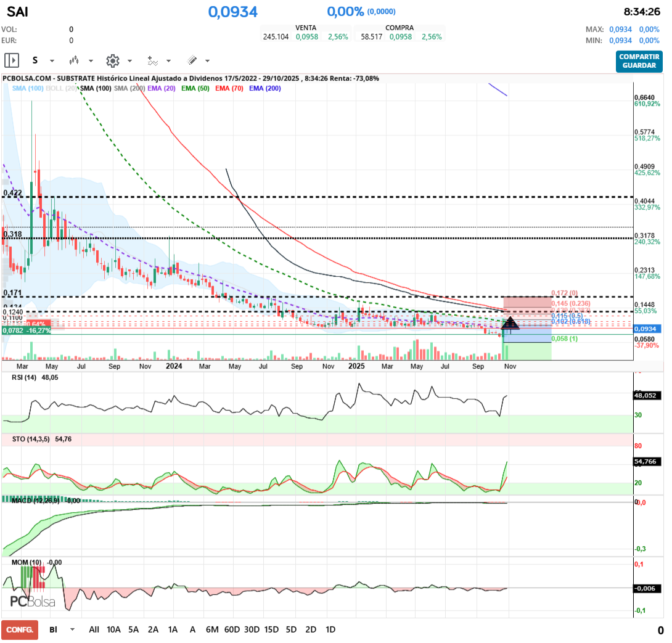Click the side panel toggle icon
This screenshot has width=672, height=643.
tap(12, 60)
